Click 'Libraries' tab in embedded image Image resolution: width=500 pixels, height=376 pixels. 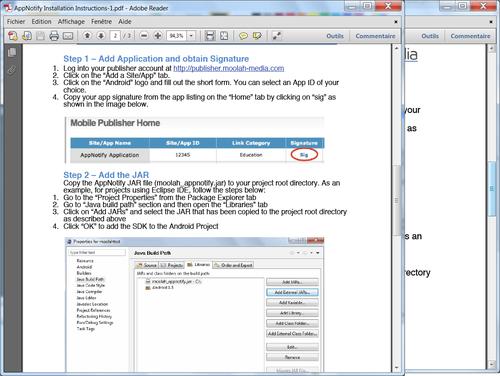[199, 265]
